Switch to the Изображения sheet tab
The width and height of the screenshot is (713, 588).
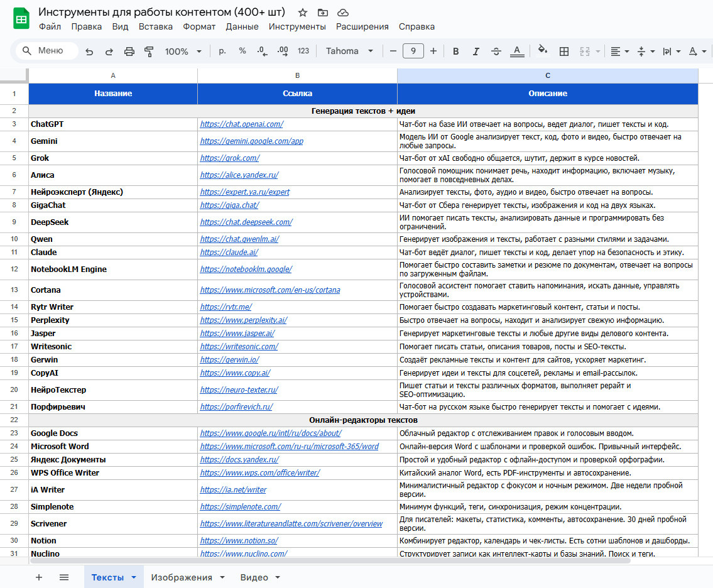click(182, 577)
